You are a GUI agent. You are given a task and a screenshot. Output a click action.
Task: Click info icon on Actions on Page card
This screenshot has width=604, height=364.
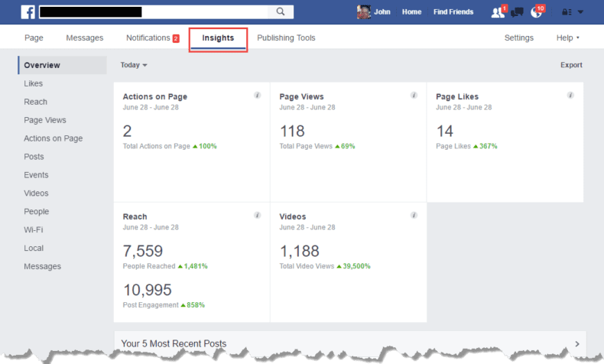tap(258, 96)
